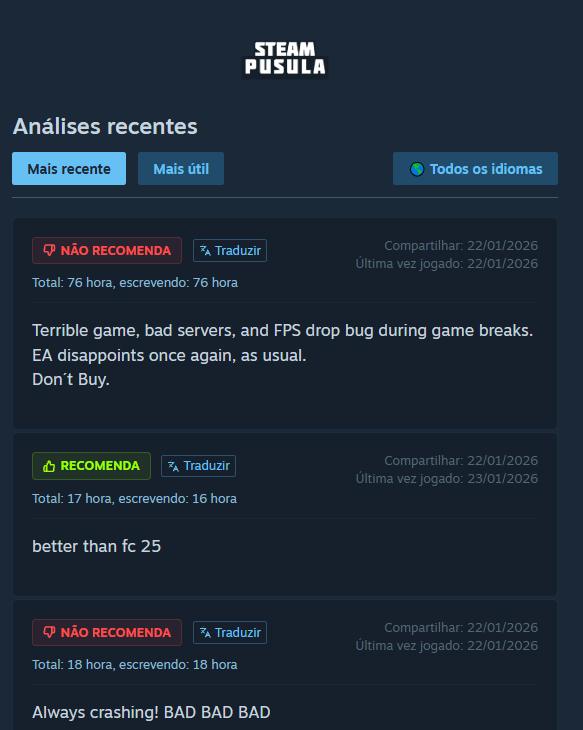Click 'Total: 17 hora' playtime text
This screenshot has width=583, height=730.
click(72, 499)
